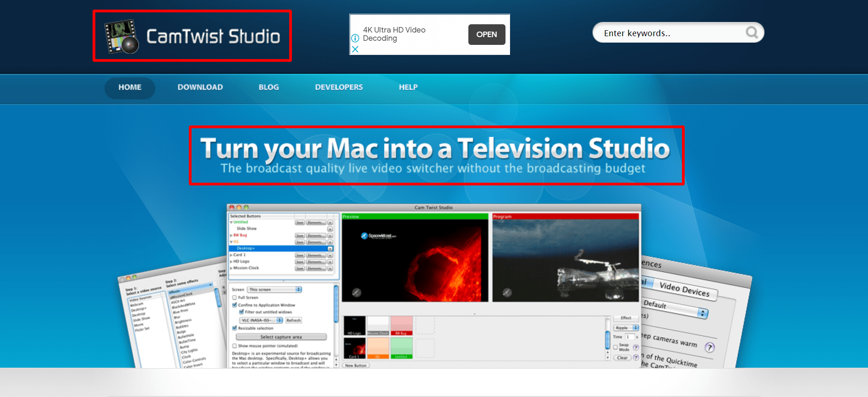Remove the ISS row with its x icon
This screenshot has width=868, height=397.
pos(330,242)
